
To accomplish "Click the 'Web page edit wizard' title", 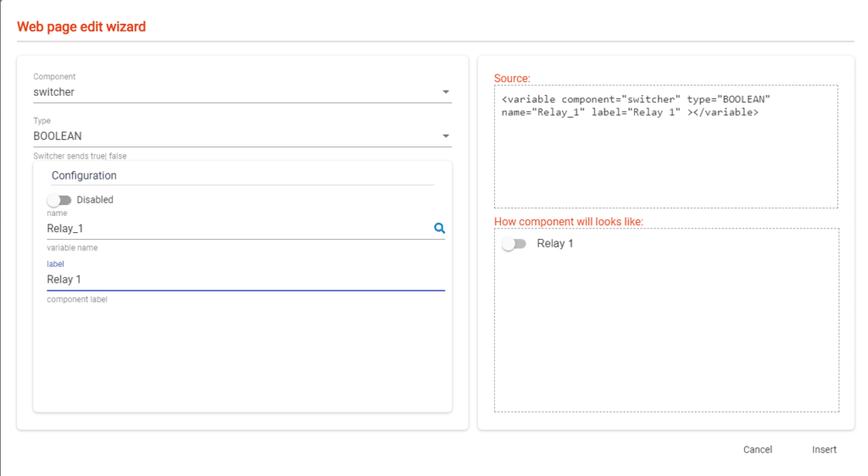I will click(81, 27).
